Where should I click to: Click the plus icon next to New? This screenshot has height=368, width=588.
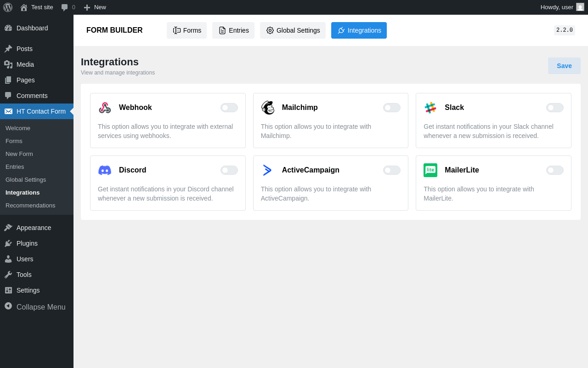[x=87, y=7]
